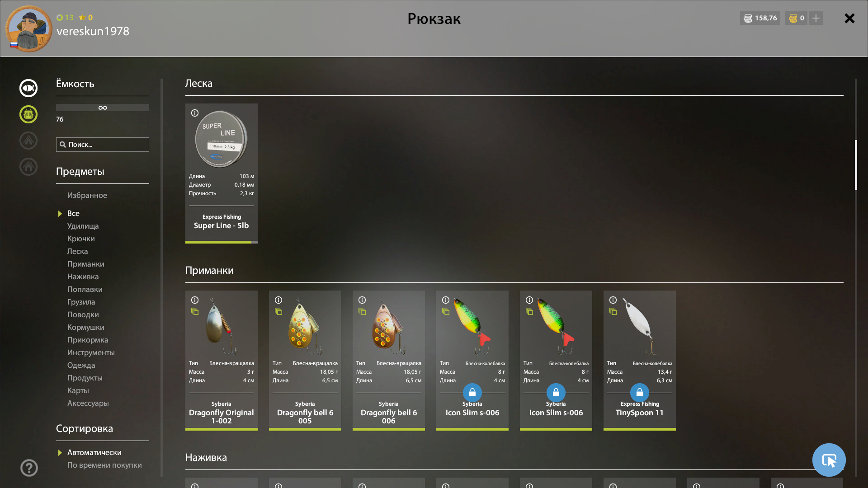Select automatic sorting option
This screenshot has width=868, height=488.
(94, 452)
